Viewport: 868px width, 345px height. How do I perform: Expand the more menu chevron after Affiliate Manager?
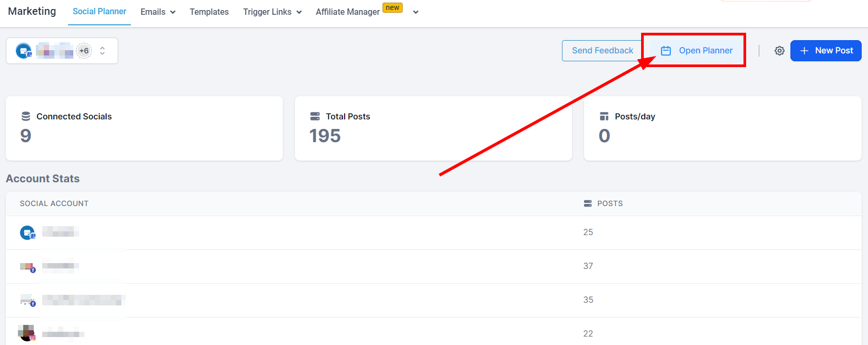point(416,12)
